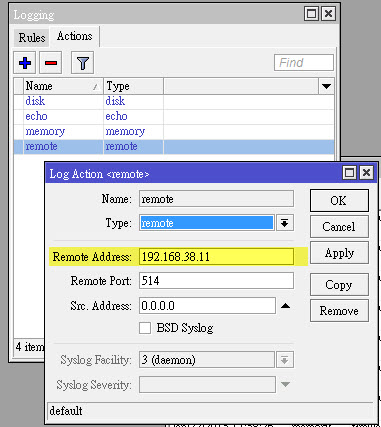
Task: Select the echo action row
Action: click(x=174, y=116)
